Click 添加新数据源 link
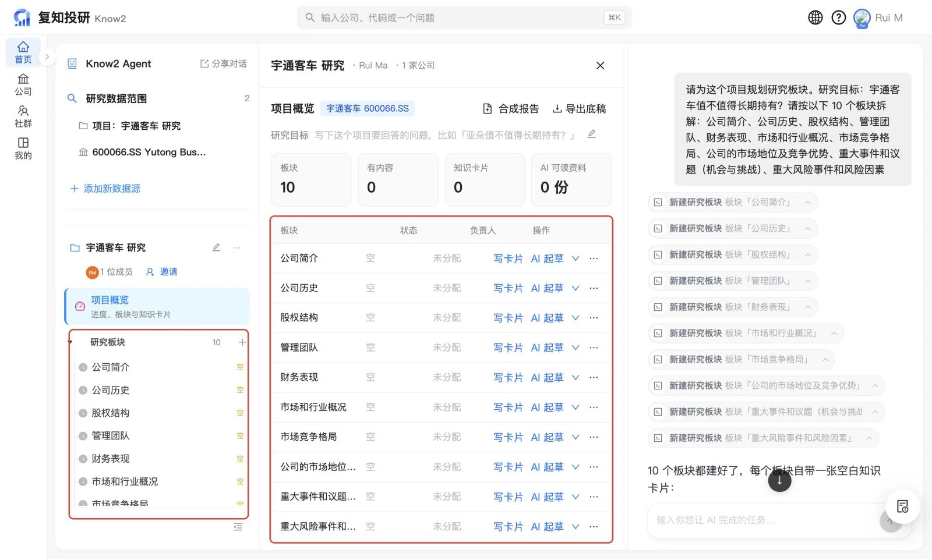This screenshot has height=560, width=932. [105, 189]
